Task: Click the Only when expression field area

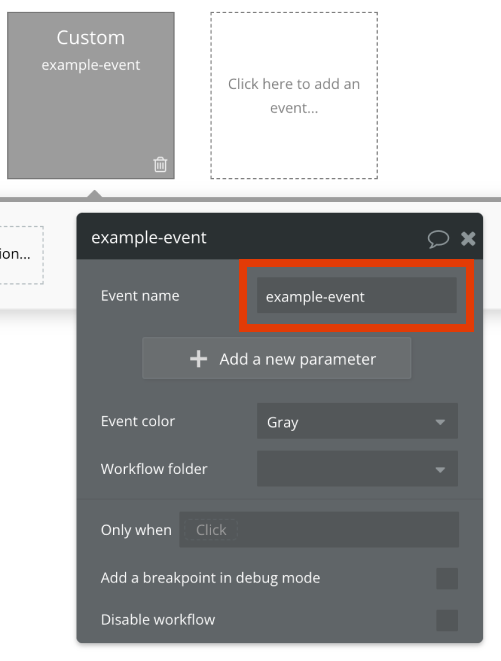Action: coord(319,529)
